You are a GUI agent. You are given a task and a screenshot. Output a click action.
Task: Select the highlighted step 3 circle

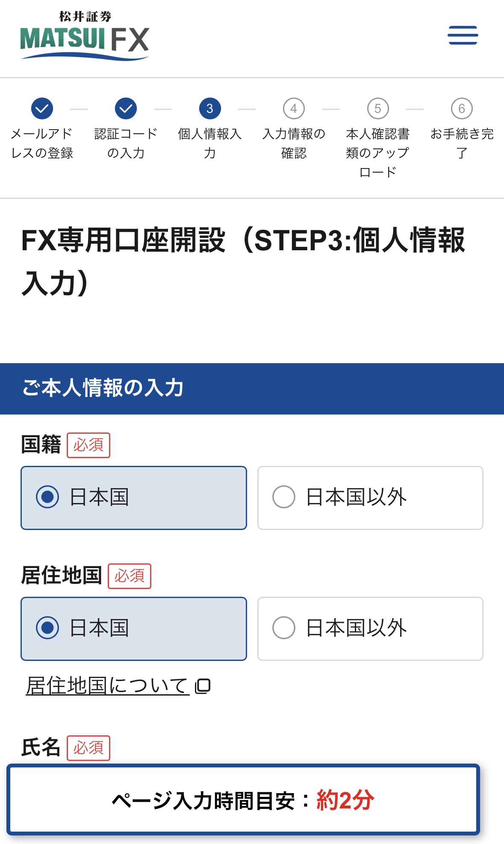(209, 109)
